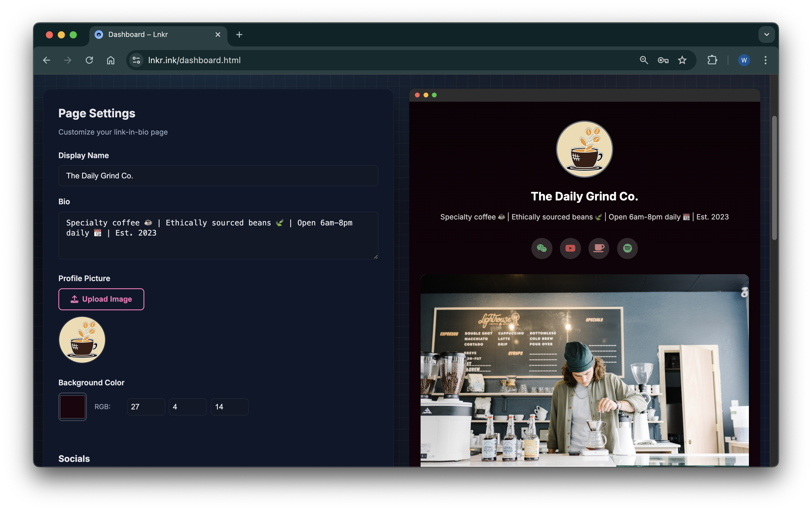Open site permission settings in address bar
This screenshot has width=812, height=511.
tap(136, 60)
